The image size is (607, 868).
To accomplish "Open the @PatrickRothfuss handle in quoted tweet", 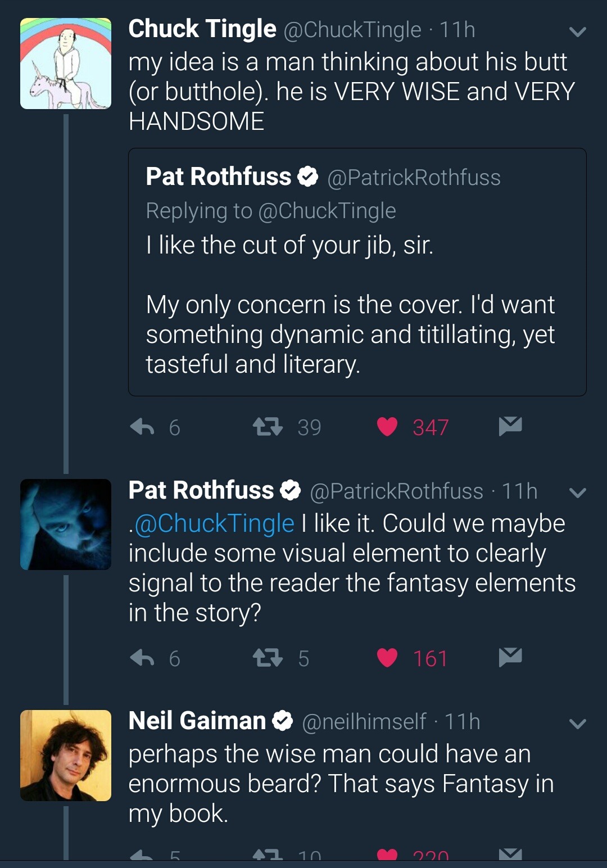I will click(x=414, y=178).
